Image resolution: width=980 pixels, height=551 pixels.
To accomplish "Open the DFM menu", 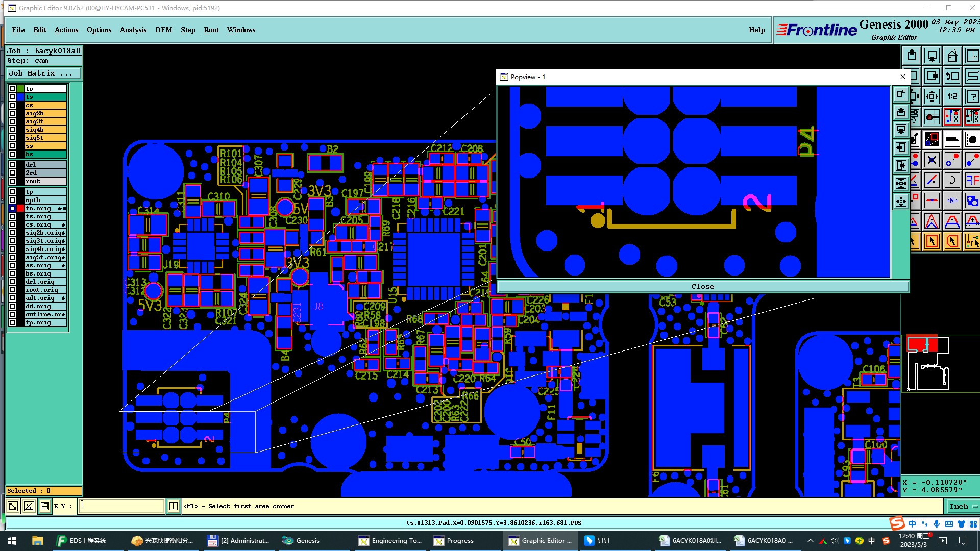I will click(x=163, y=30).
